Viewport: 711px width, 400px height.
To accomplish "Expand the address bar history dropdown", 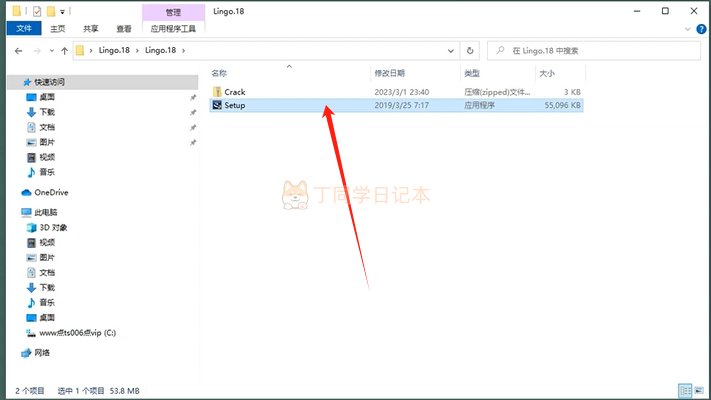I will click(451, 51).
